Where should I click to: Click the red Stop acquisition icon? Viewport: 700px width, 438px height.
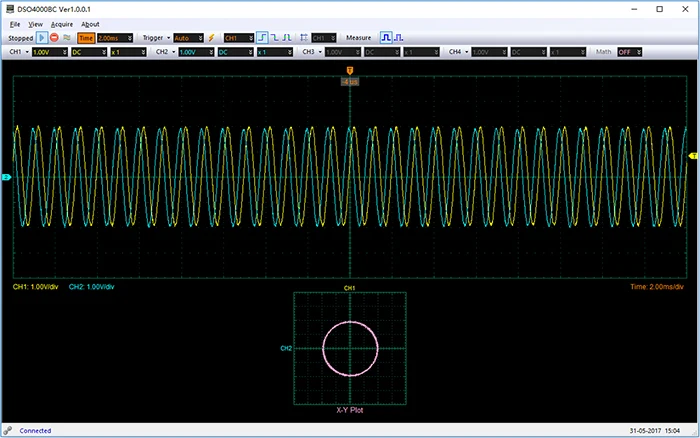pyautogui.click(x=54, y=37)
